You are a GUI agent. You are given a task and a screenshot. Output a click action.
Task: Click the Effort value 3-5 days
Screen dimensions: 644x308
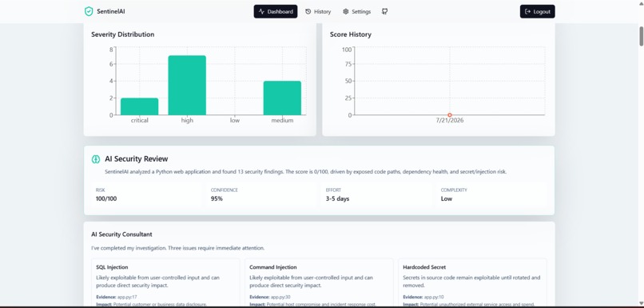click(x=338, y=198)
